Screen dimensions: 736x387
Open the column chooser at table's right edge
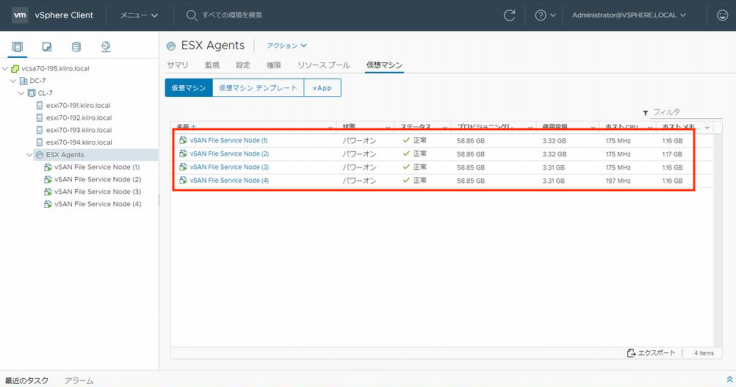tap(707, 127)
